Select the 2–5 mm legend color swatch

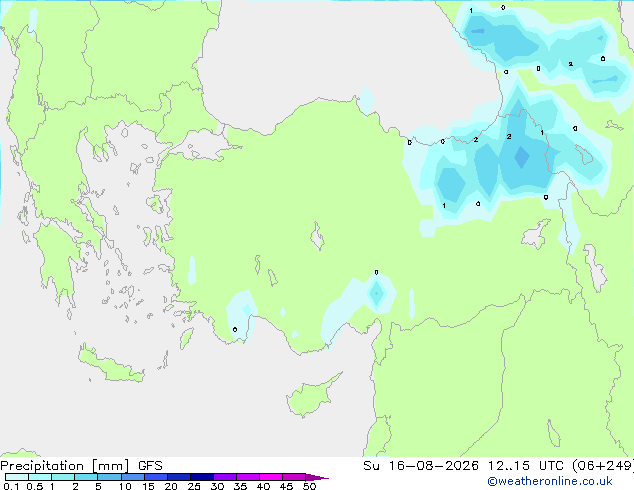coord(86,477)
